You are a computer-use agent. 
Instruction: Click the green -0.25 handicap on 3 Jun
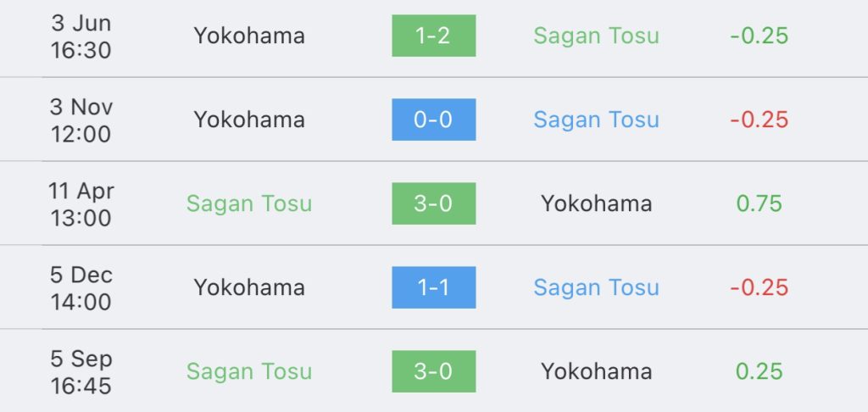[759, 36]
